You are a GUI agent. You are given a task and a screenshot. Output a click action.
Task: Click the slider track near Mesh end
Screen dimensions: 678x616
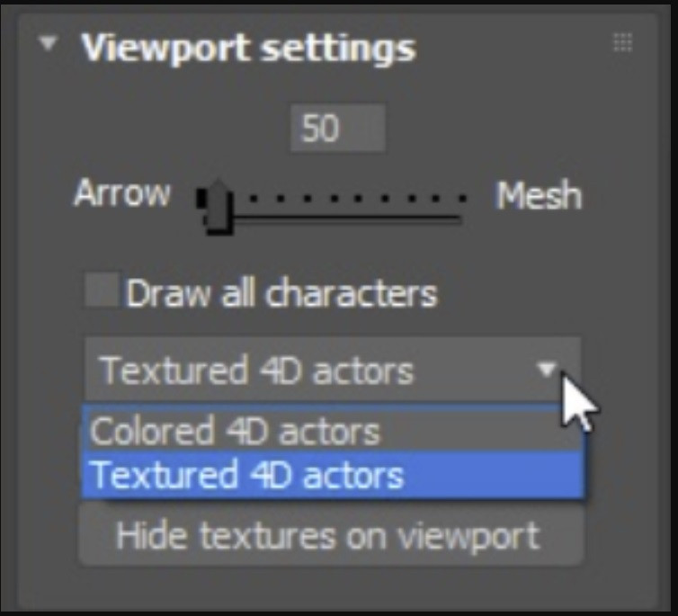click(x=450, y=219)
